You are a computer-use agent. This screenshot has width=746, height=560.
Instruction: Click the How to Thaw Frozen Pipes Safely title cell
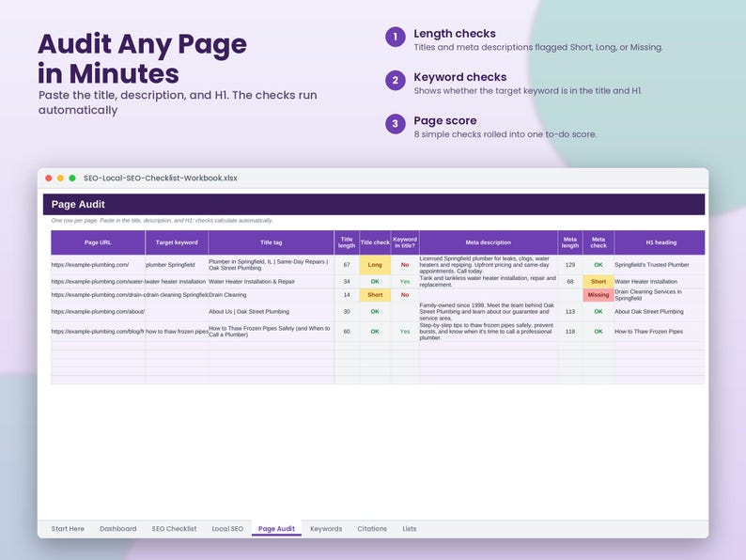pos(272,331)
